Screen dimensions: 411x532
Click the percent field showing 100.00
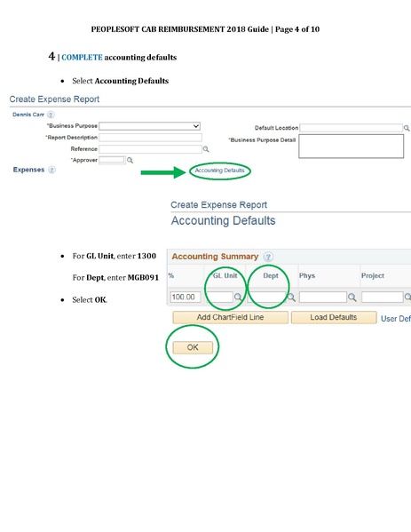(x=186, y=298)
